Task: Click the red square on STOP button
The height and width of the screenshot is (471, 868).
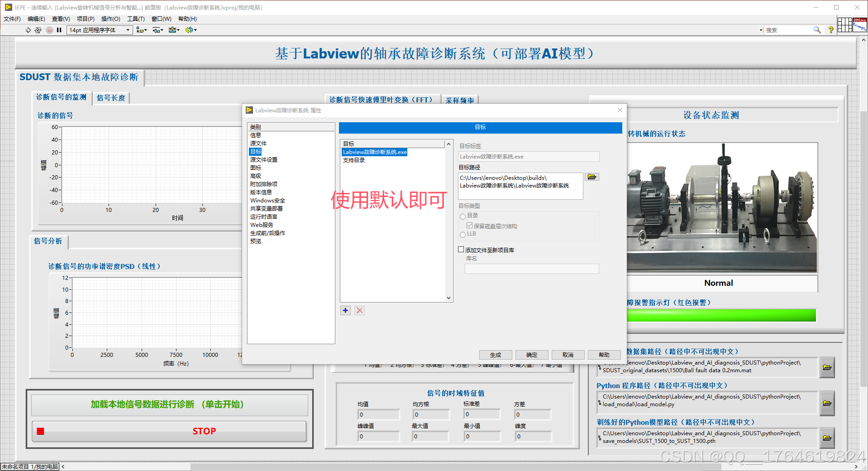Action: coord(40,431)
